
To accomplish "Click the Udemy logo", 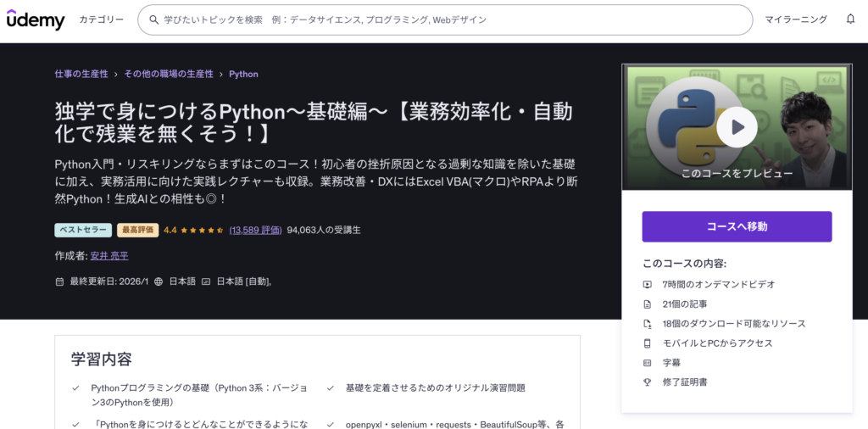I will coord(36,19).
